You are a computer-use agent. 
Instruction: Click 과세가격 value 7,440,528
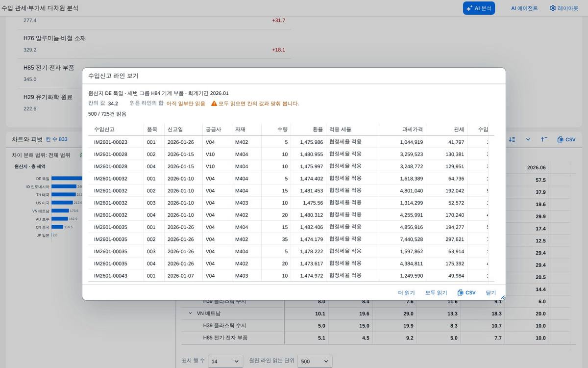click(411, 239)
